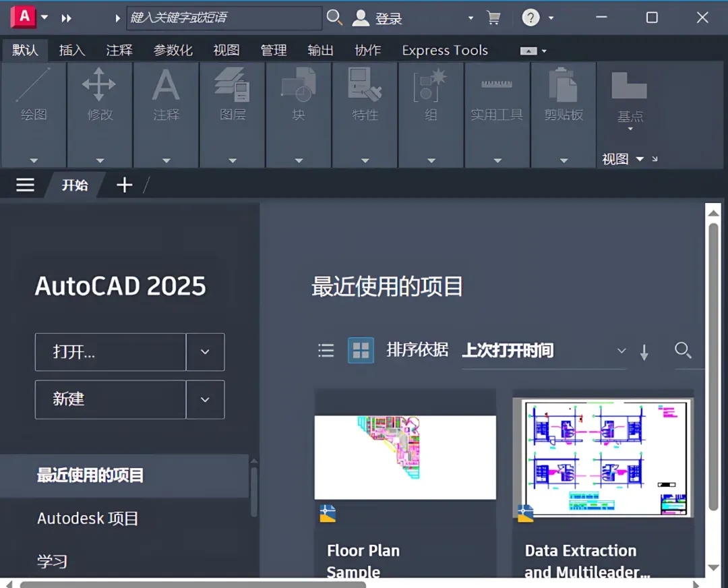Open the Floor Plan Sample thumbnail
The height and width of the screenshot is (588, 728).
[x=405, y=457]
